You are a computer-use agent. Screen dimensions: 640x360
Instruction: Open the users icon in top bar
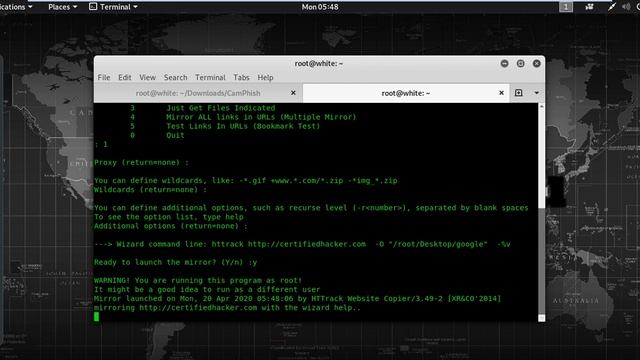[x=589, y=7]
